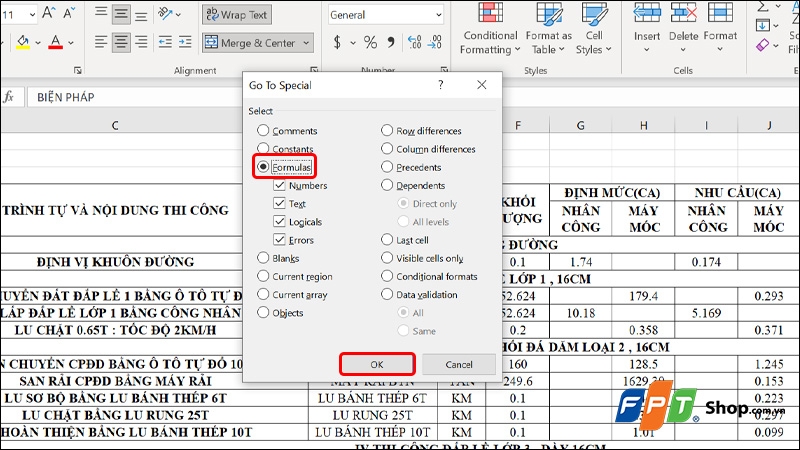The height and width of the screenshot is (450, 800).
Task: Click the Insert cells icon
Action: pyautogui.click(x=646, y=13)
